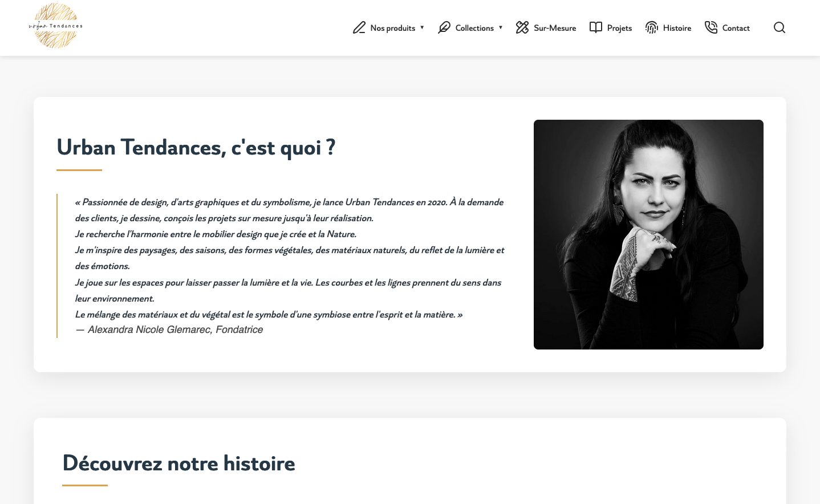Screen dimensions: 820x504
Task: Click the founder's black-and-white portrait
Action: click(648, 234)
